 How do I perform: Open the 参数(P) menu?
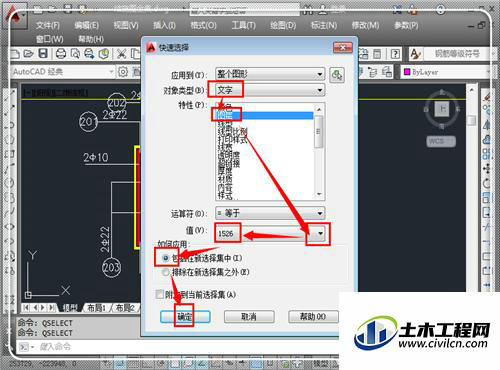[406, 25]
